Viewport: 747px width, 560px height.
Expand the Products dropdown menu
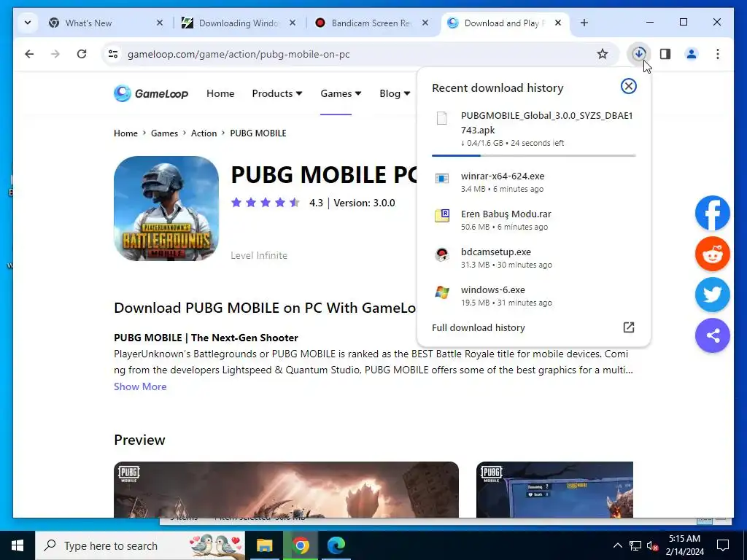[276, 93]
